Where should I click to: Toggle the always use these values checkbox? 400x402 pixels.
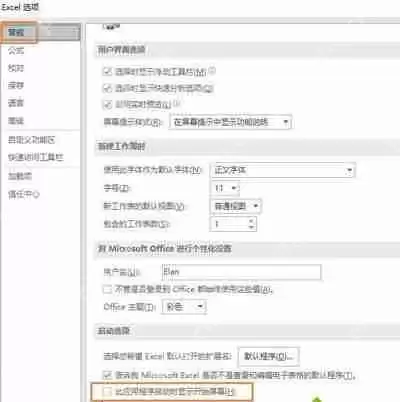pos(107,289)
